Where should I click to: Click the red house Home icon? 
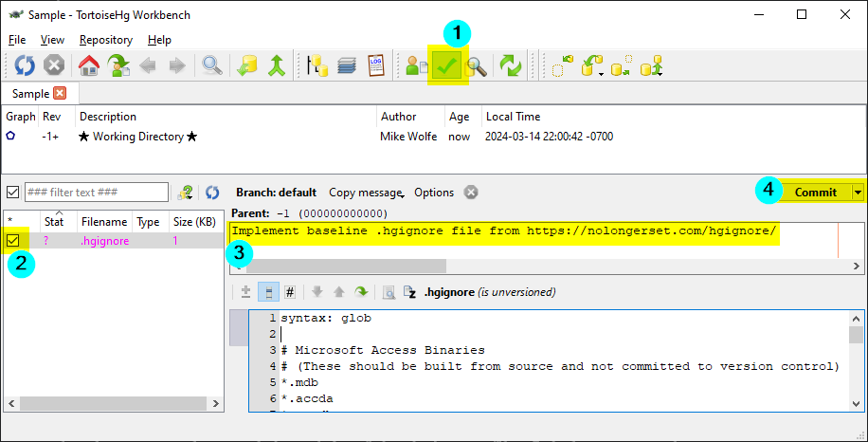pos(88,65)
